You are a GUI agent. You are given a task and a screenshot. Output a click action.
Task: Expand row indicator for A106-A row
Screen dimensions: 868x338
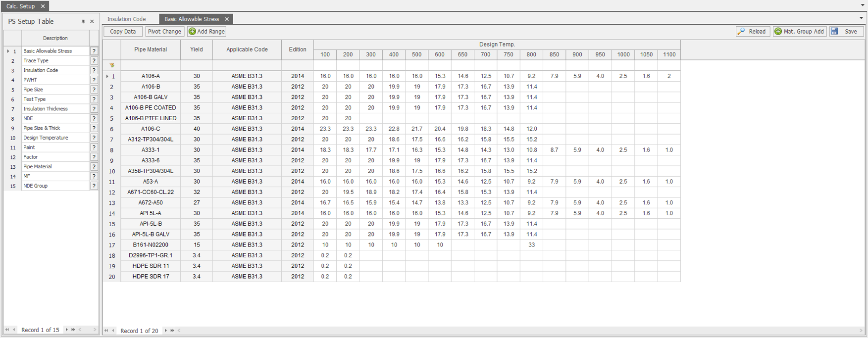(107, 76)
